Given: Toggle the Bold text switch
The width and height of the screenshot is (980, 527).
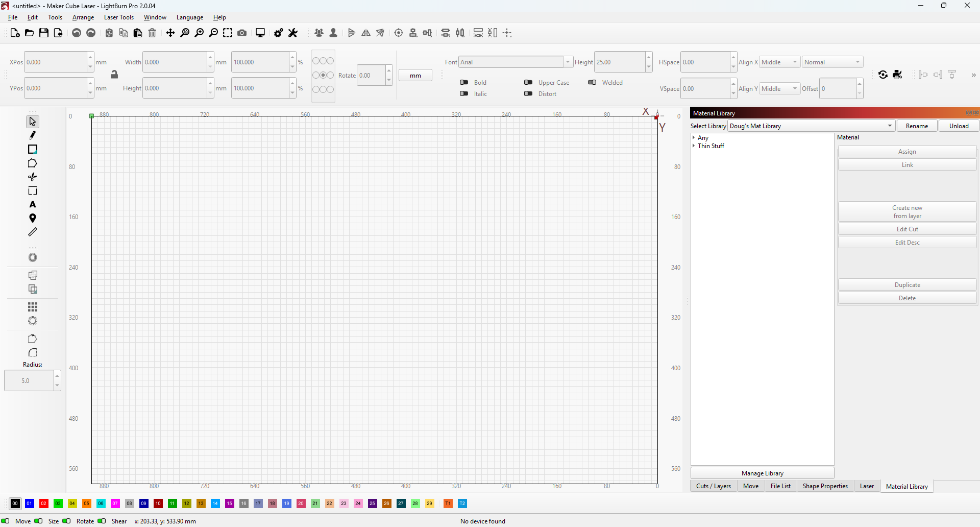Looking at the screenshot, I should [x=464, y=83].
